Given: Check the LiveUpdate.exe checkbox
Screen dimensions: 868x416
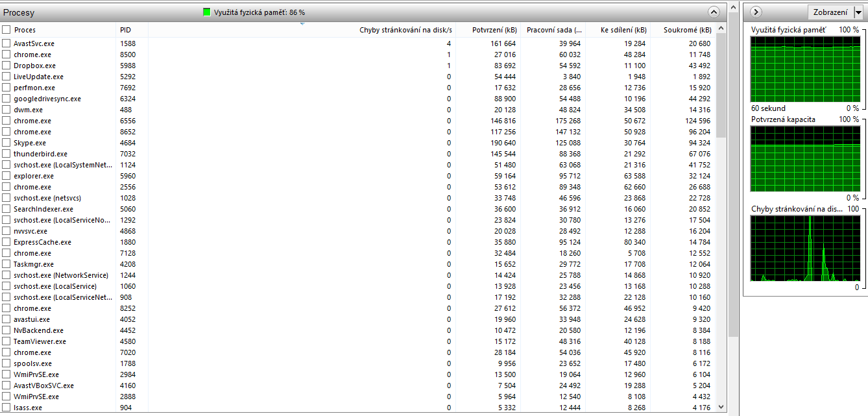Looking at the screenshot, I should pos(6,77).
